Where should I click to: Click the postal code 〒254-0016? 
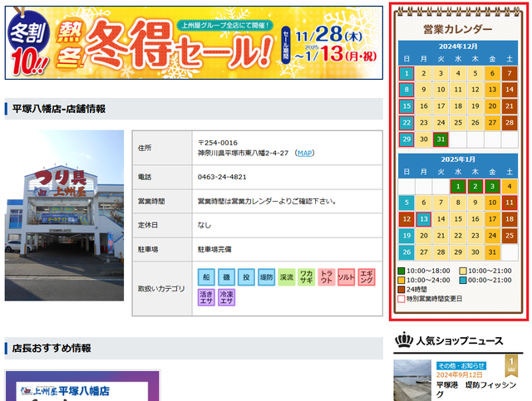pyautogui.click(x=218, y=143)
